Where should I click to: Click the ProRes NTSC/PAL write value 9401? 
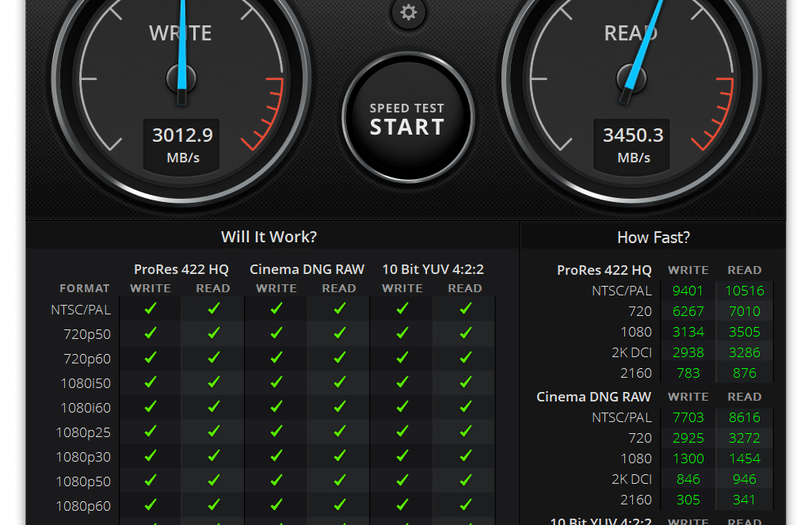pyautogui.click(x=688, y=291)
